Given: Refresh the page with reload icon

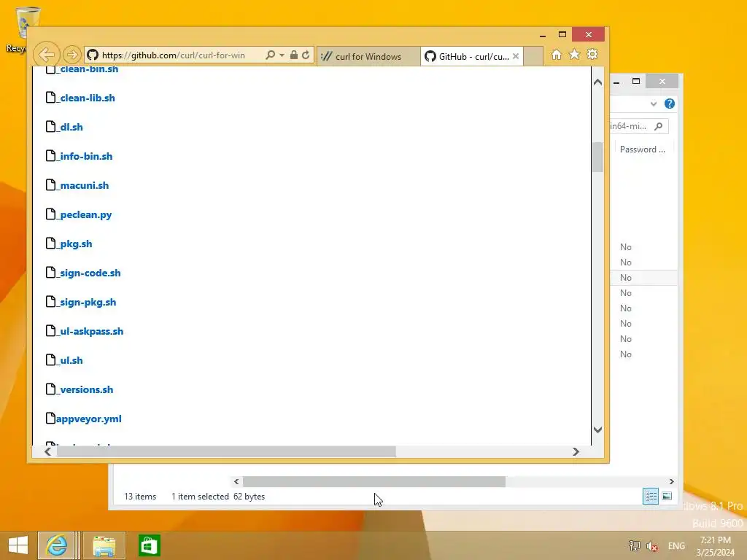Looking at the screenshot, I should (x=306, y=55).
